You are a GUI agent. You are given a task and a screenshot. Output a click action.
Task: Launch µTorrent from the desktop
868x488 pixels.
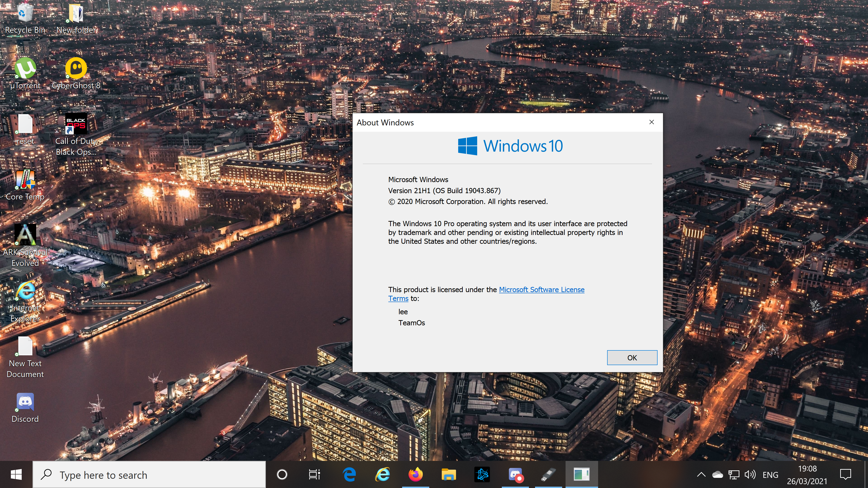25,74
